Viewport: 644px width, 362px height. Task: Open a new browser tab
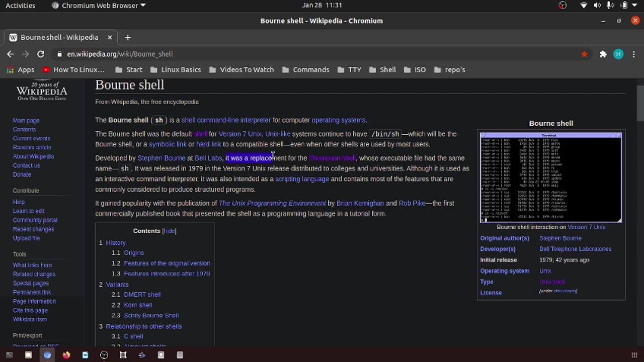pos(128,37)
